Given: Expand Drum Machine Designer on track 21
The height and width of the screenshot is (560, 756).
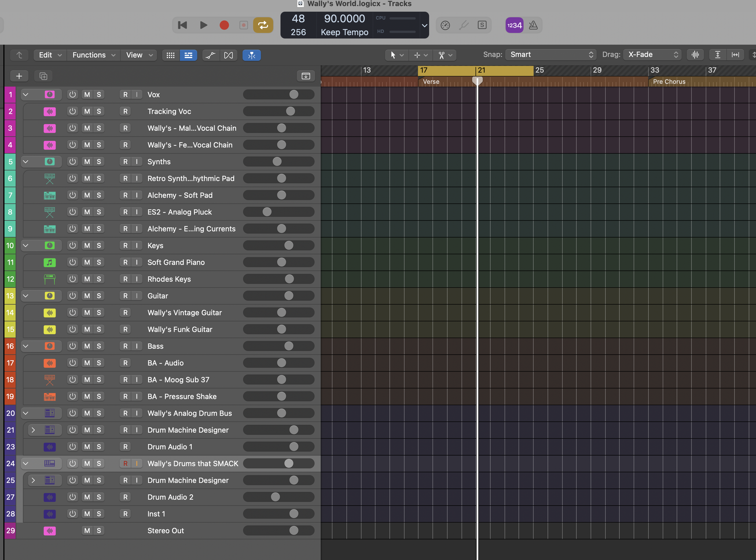Looking at the screenshot, I should 33,430.
